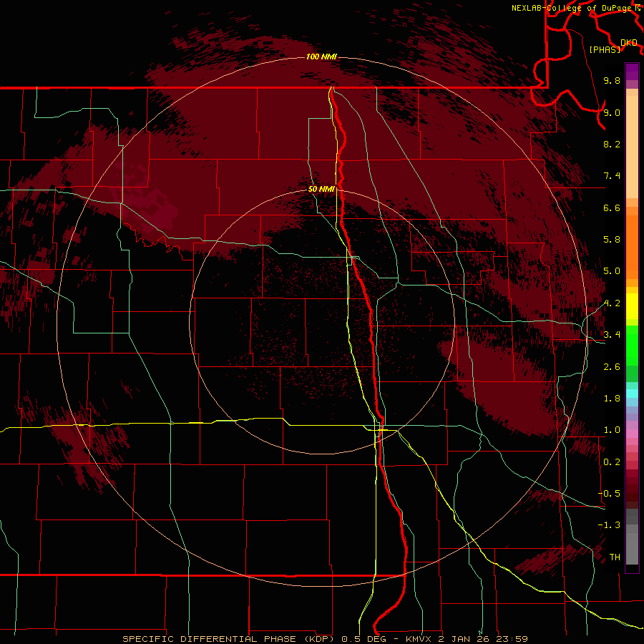Viewport: 644px width, 644px height.
Task: Click the 3.4 value on color scale
Action: 612,335
